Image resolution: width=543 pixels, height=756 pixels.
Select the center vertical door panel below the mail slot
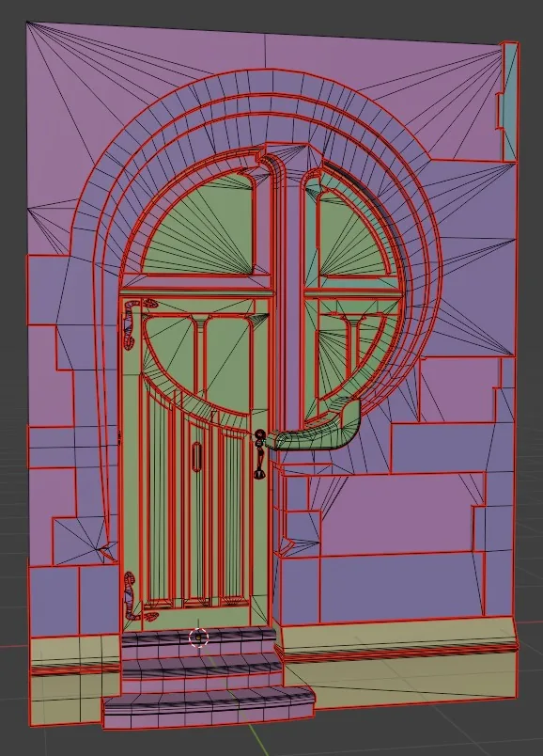tap(196, 535)
